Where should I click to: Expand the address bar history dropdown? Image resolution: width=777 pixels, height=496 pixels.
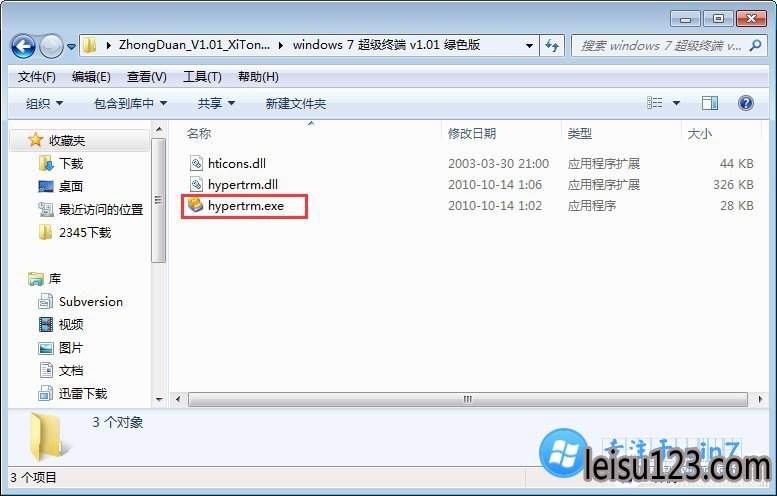click(529, 46)
